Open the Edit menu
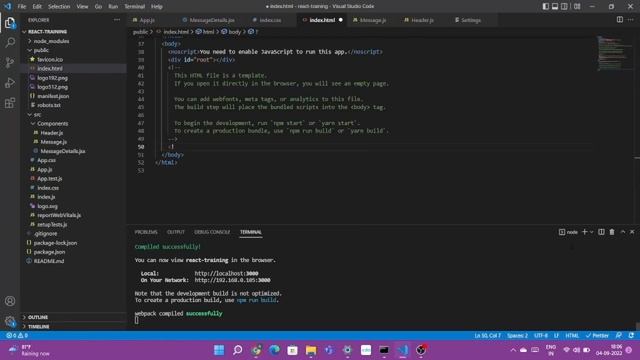This screenshot has height=360, width=640. click(x=37, y=7)
